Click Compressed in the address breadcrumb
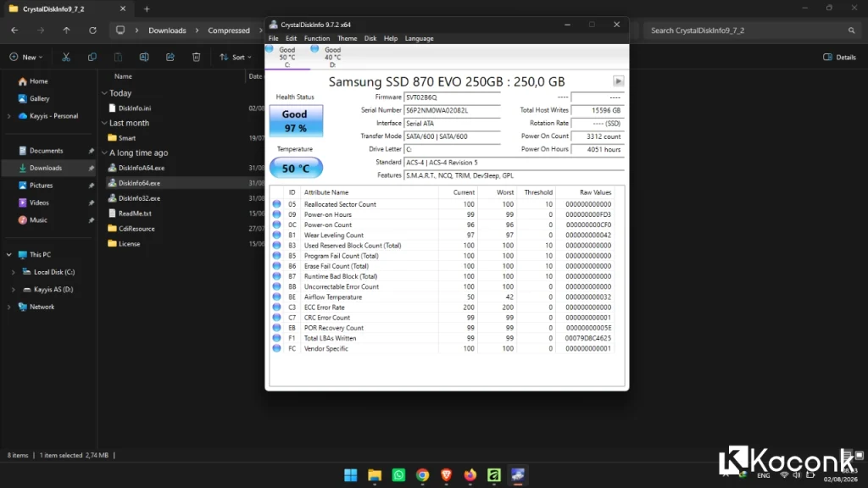The image size is (868, 488). tap(229, 30)
